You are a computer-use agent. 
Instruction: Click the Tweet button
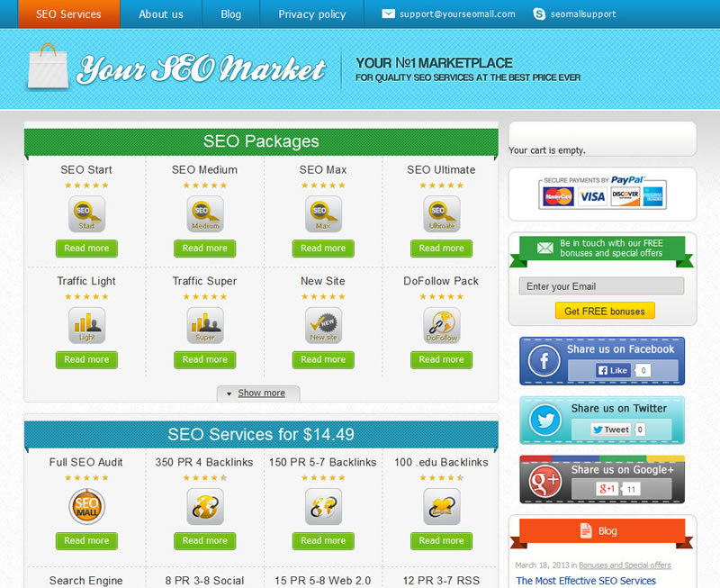610,430
